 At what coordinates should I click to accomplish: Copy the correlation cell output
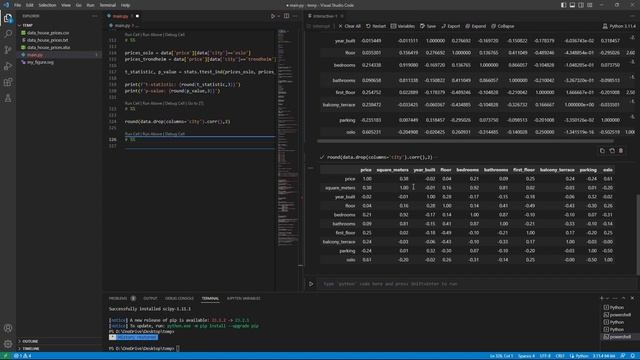[x=602, y=151]
